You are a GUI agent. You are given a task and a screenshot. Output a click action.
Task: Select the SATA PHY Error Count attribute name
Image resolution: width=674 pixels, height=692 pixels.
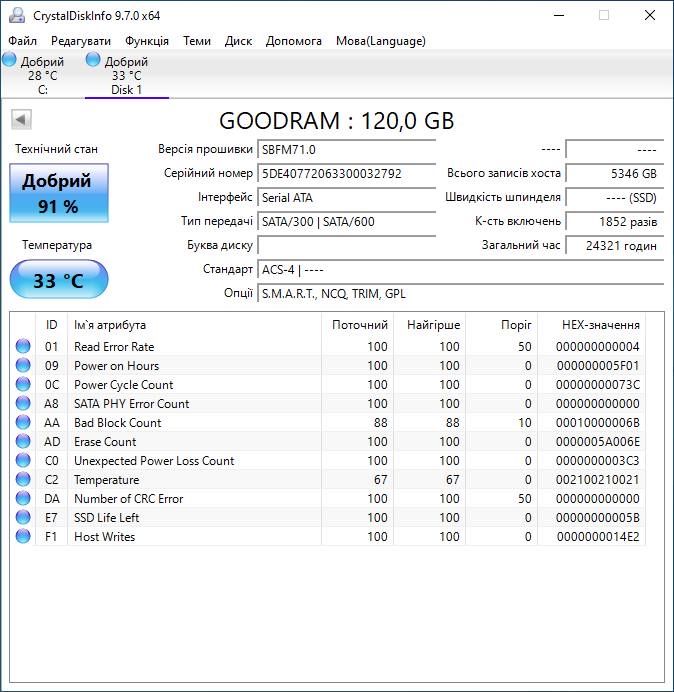(x=132, y=404)
